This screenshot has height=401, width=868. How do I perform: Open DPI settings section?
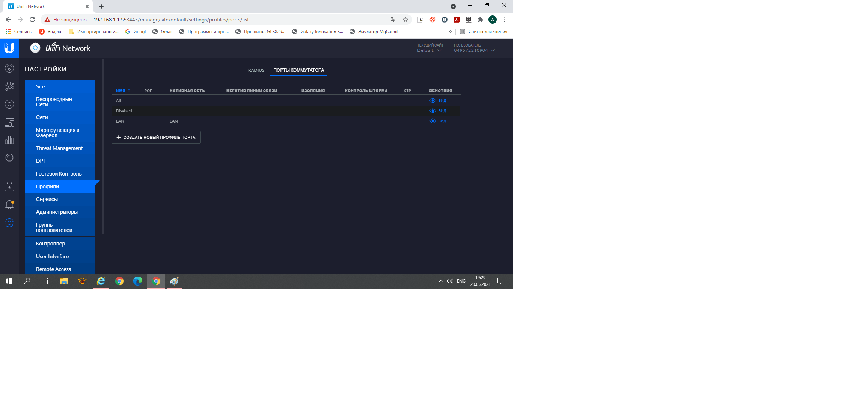coord(60,161)
